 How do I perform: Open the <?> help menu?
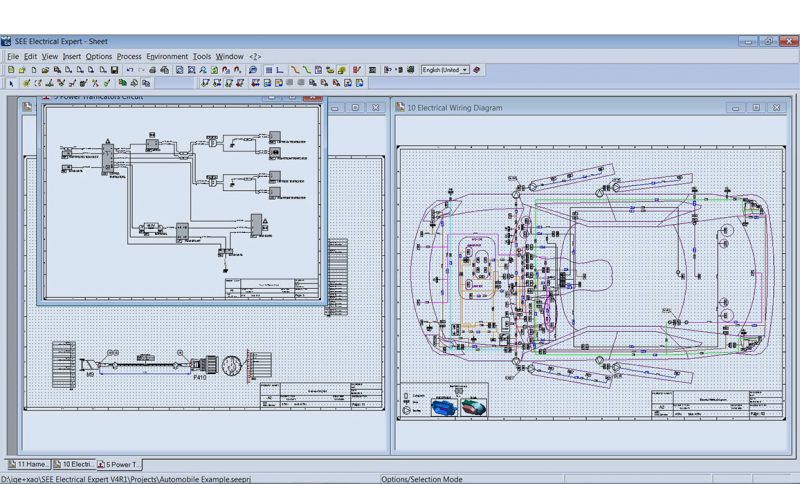click(255, 57)
